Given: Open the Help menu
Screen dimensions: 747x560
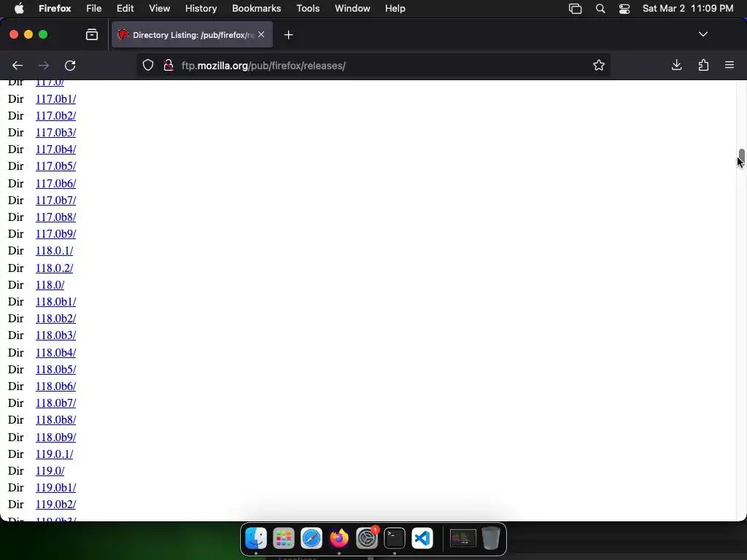Looking at the screenshot, I should [x=395, y=8].
